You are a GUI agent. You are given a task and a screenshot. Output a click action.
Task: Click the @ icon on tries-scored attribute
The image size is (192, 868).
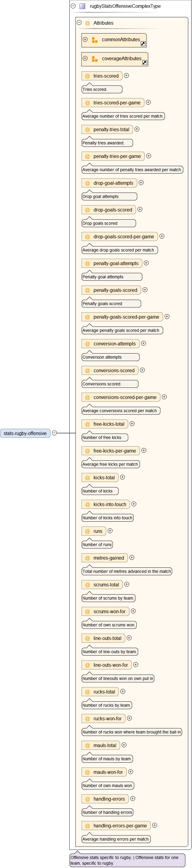[x=88, y=76]
